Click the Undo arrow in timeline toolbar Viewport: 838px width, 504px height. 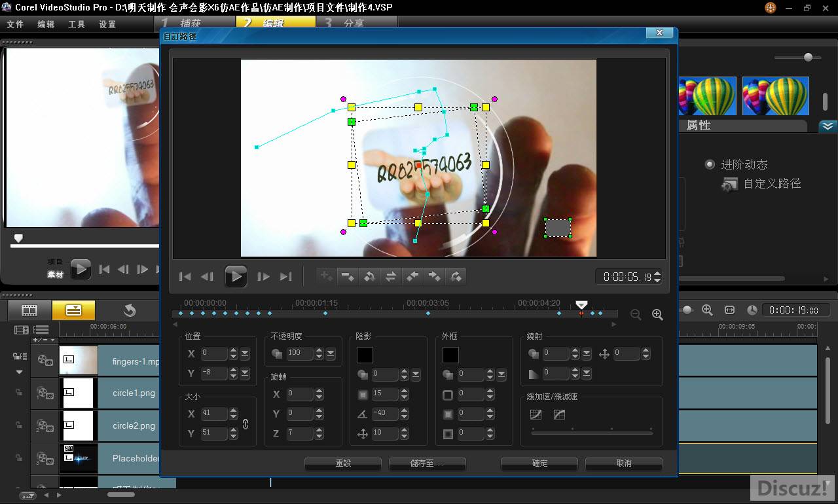point(130,310)
